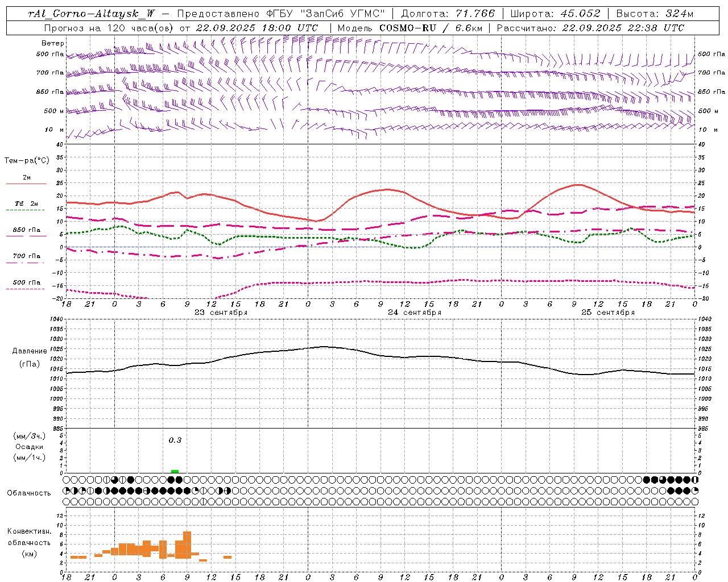Click the 10 м wind level label on left

[55, 130]
